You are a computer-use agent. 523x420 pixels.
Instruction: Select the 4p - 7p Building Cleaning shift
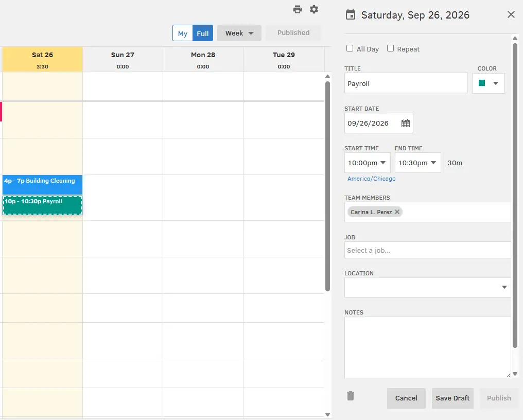[42, 184]
